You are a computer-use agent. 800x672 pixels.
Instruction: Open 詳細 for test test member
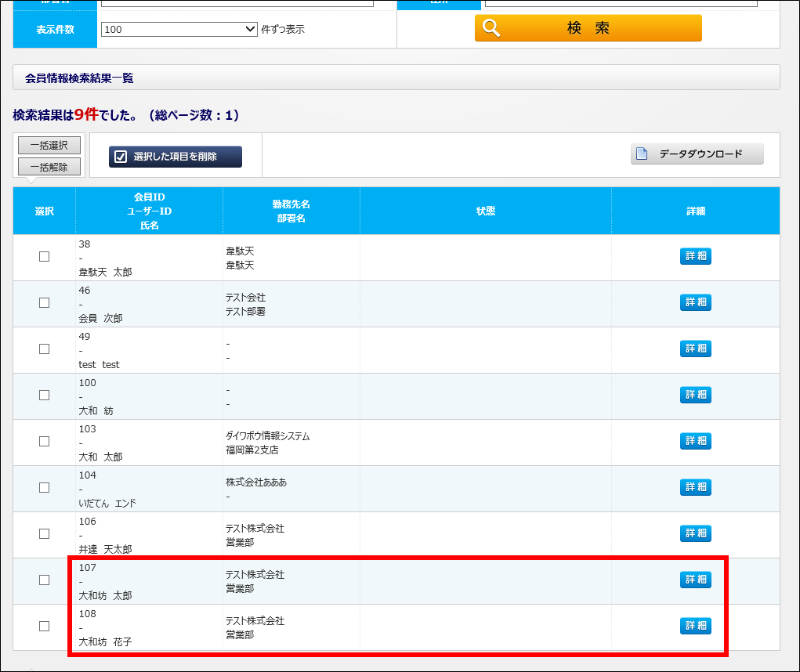695,349
